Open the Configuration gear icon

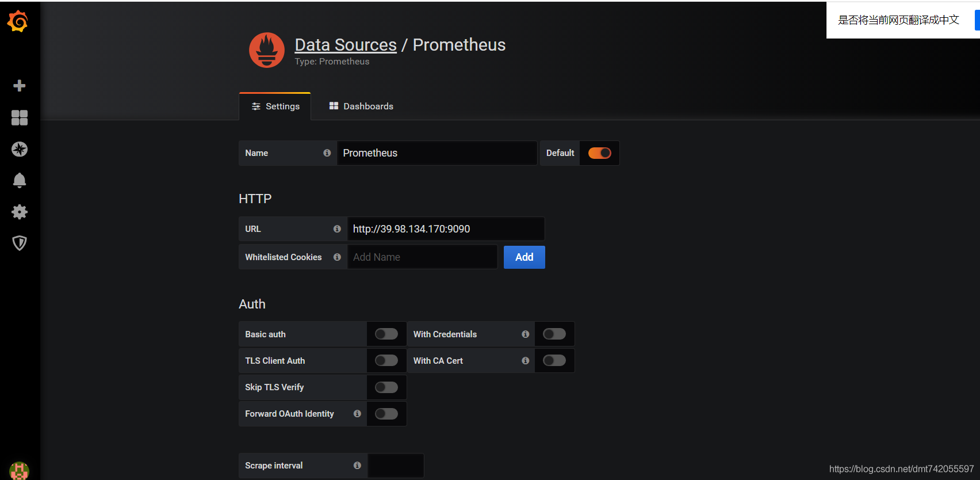20,212
